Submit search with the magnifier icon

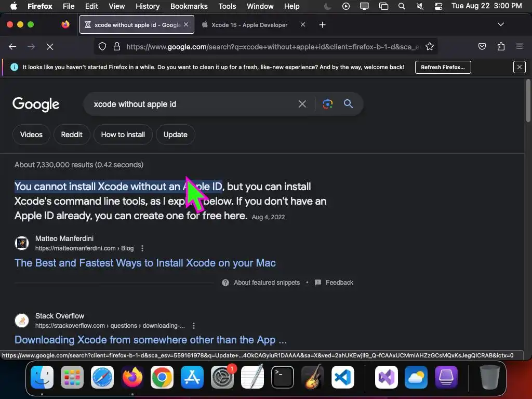(348, 104)
